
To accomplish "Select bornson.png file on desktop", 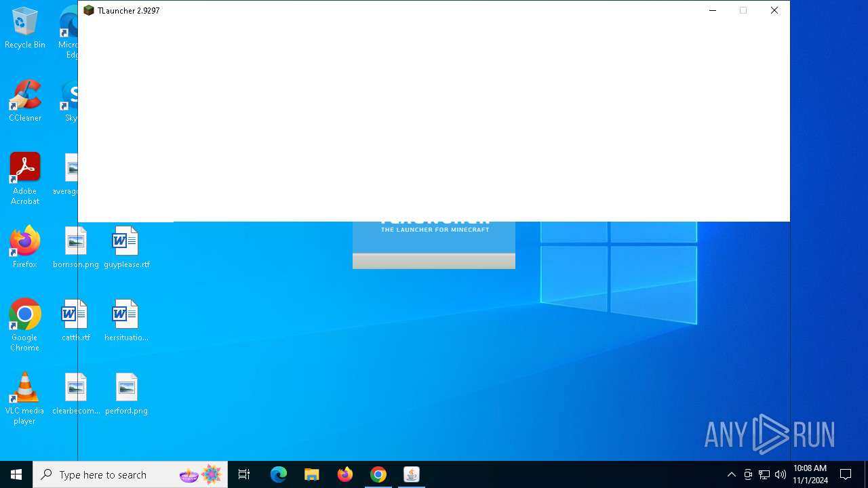I will (76, 247).
